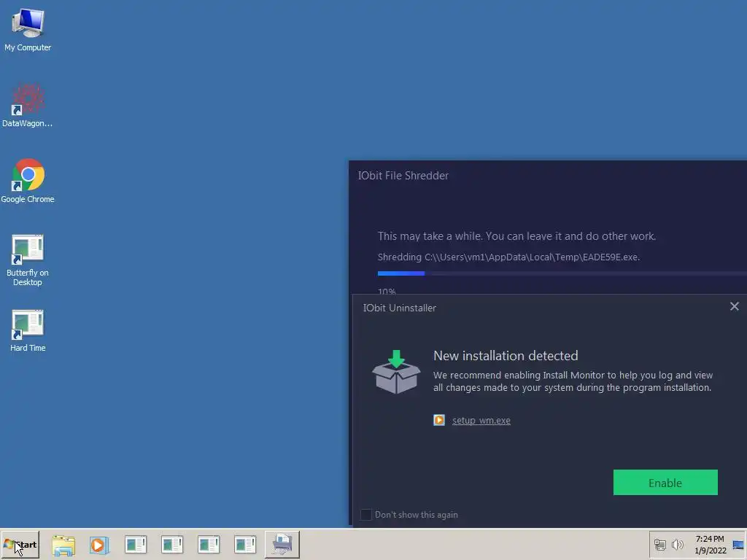The width and height of the screenshot is (747, 560).
Task: Click the icon beside setup_wm.exe
Action: click(438, 420)
